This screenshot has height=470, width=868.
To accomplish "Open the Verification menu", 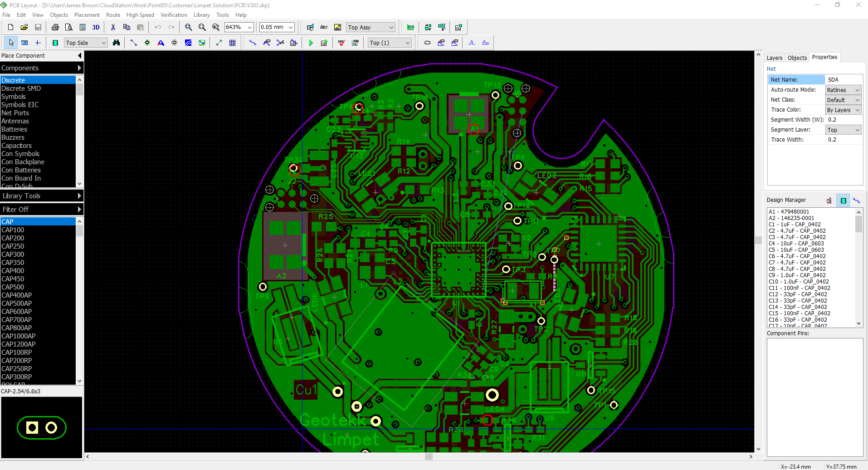I will pyautogui.click(x=173, y=15).
